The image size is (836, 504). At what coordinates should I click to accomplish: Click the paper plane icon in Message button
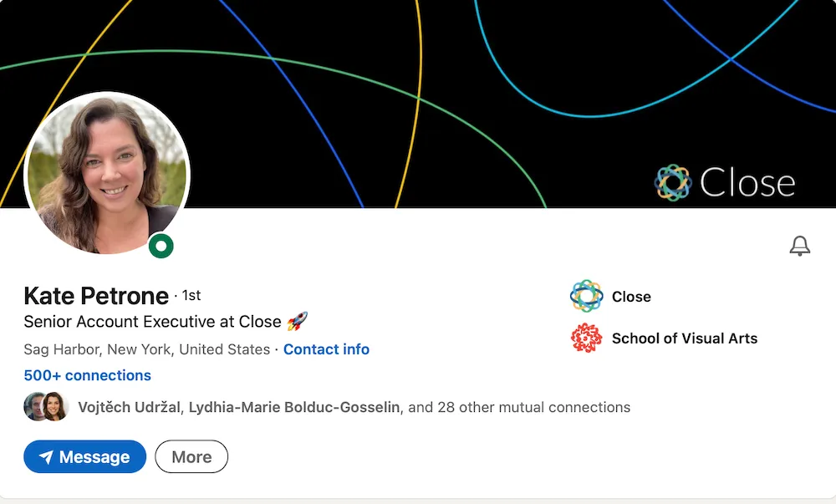pos(48,456)
